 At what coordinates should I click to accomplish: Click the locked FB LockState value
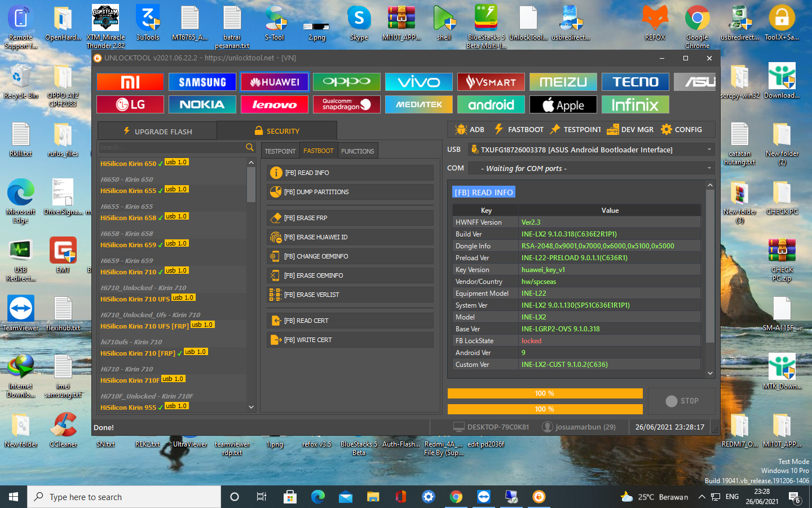click(531, 341)
